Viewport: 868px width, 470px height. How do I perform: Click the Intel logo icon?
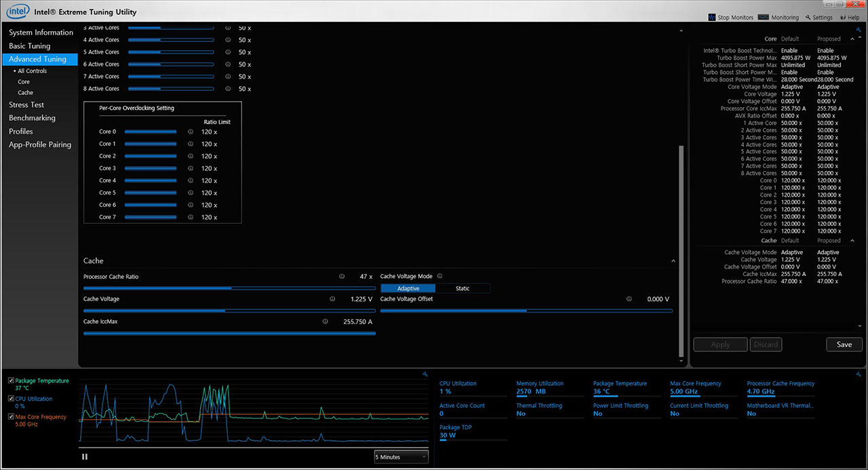point(18,11)
